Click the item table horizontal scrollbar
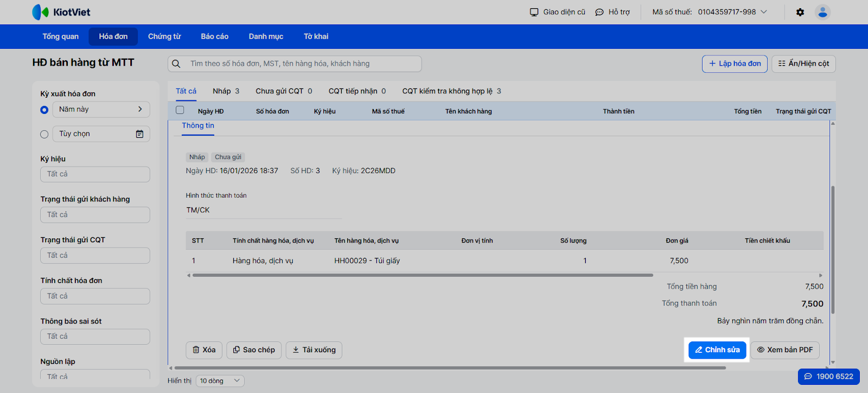This screenshot has width=868, height=393. [x=423, y=275]
